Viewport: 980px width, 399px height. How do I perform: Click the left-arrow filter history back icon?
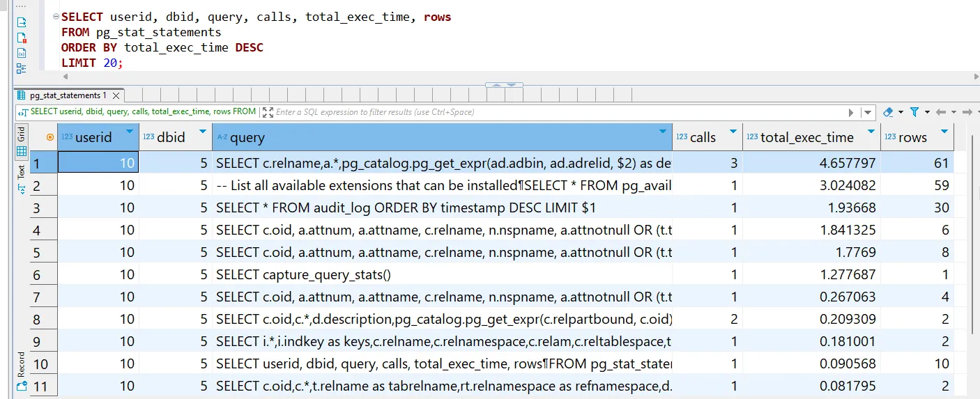tap(941, 112)
